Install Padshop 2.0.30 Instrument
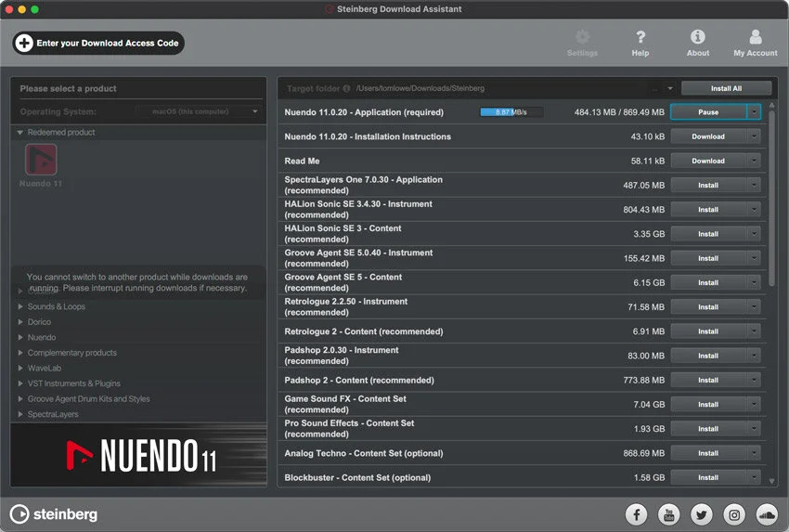Viewport: 789px width, 532px height. [708, 356]
